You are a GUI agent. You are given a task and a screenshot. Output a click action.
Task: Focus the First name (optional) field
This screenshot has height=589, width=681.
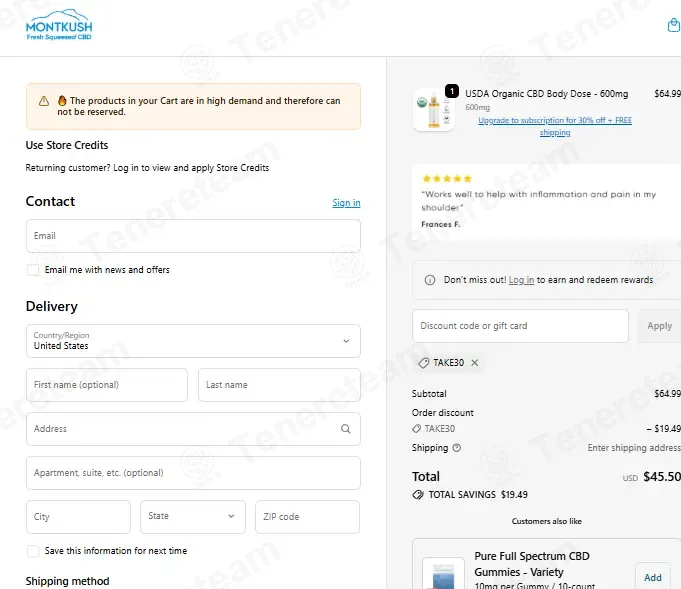(107, 385)
